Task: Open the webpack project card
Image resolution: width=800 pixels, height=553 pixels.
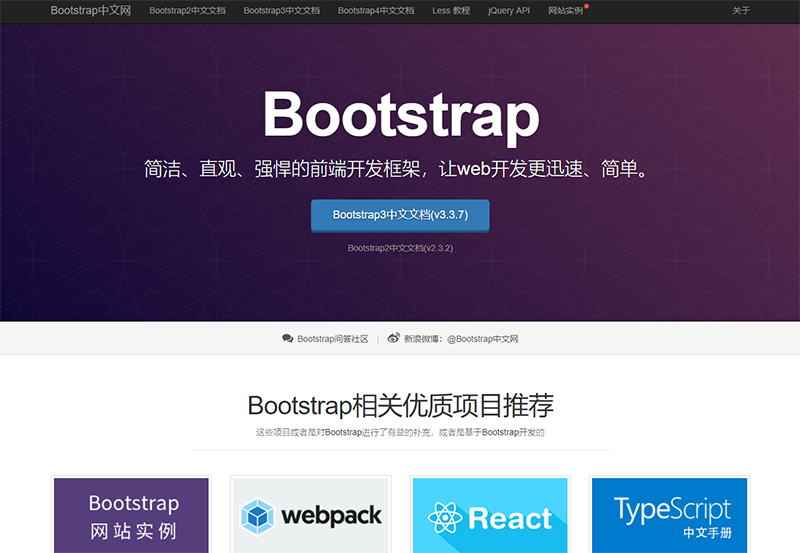Action: 311,515
